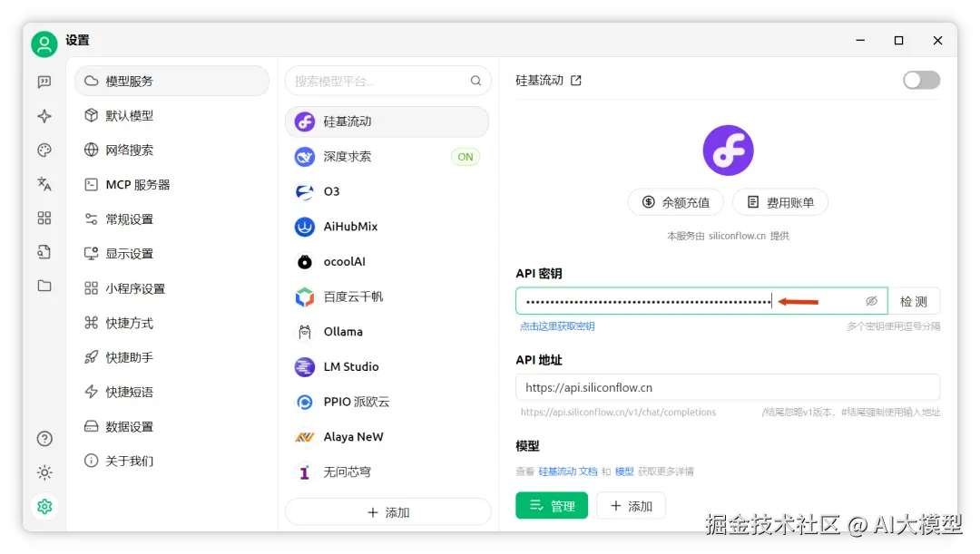Click the ON badge on 深度求索
The width and height of the screenshot is (980, 554).
[465, 157]
